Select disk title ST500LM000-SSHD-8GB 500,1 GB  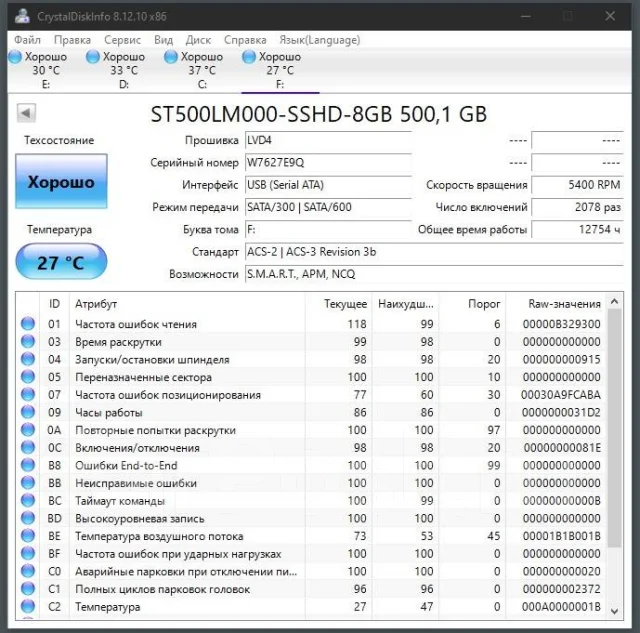click(x=319, y=114)
